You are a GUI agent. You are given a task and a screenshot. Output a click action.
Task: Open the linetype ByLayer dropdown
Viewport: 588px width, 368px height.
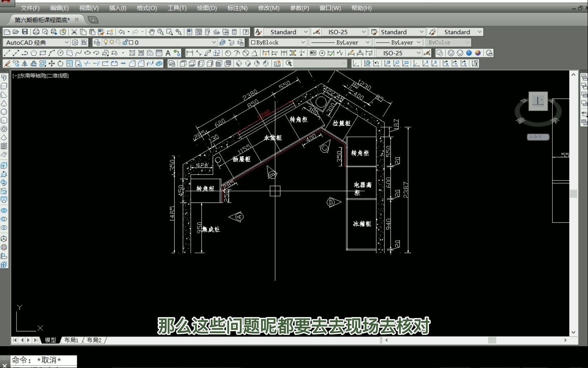367,42
